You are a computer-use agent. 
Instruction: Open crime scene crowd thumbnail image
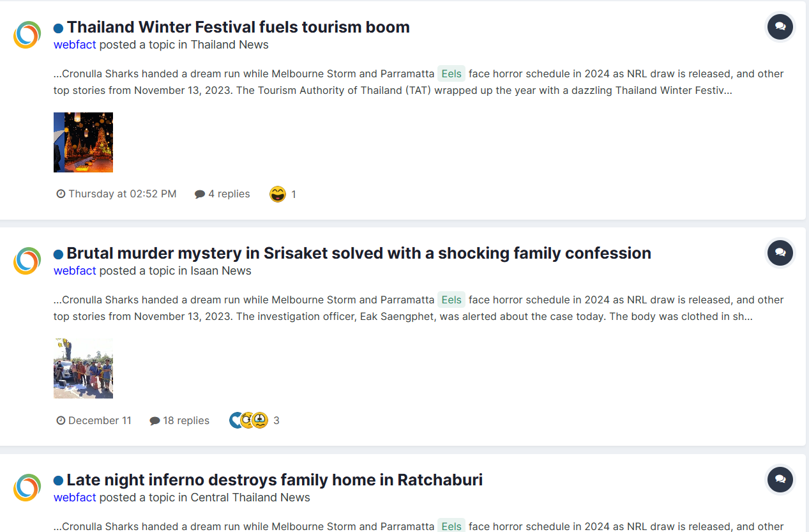[83, 369]
